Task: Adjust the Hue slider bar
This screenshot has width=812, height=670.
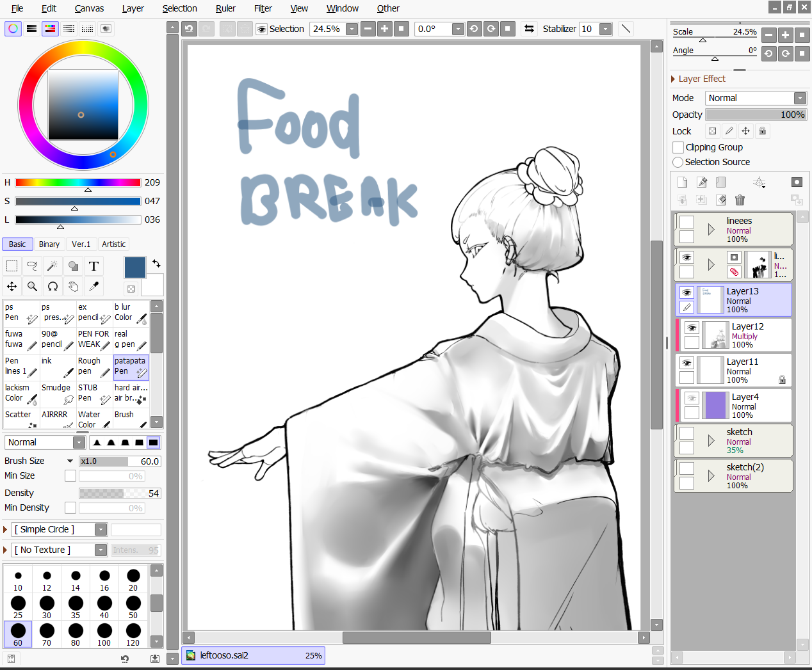Action: pyautogui.click(x=78, y=182)
